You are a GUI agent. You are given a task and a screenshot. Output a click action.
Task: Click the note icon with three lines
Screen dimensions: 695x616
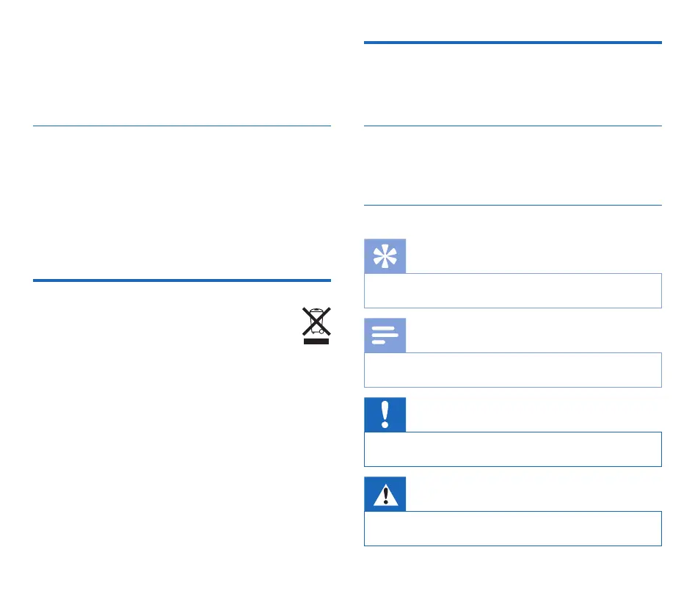385,336
